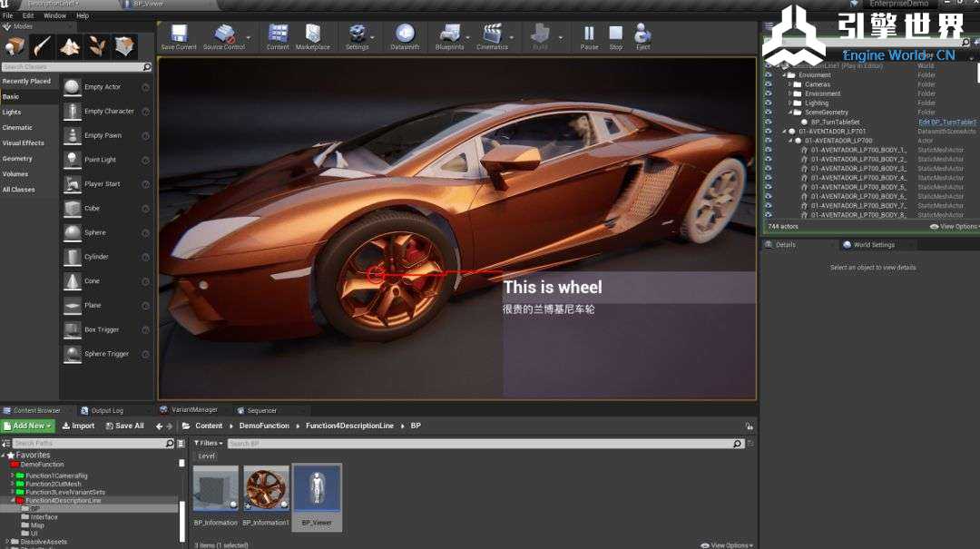This screenshot has width=980, height=549.
Task: Select the Sphere Trigger icon
Action: coord(73,354)
